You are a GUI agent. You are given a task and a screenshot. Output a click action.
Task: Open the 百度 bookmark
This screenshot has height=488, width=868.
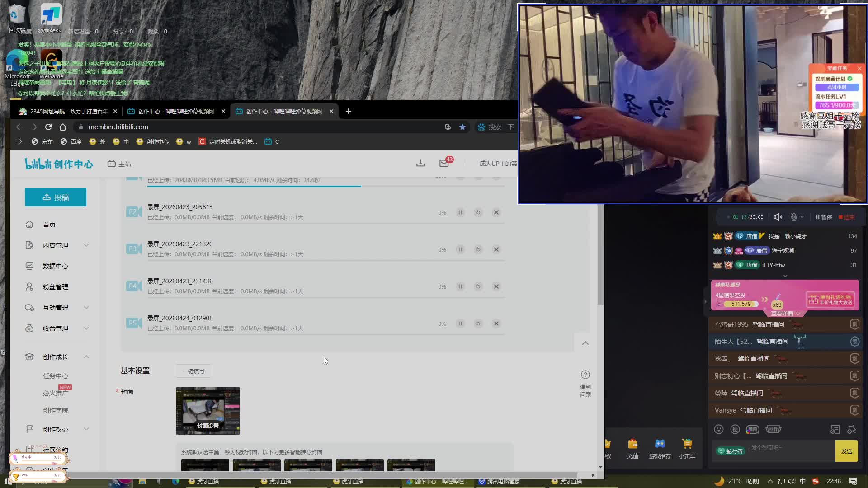click(x=71, y=142)
